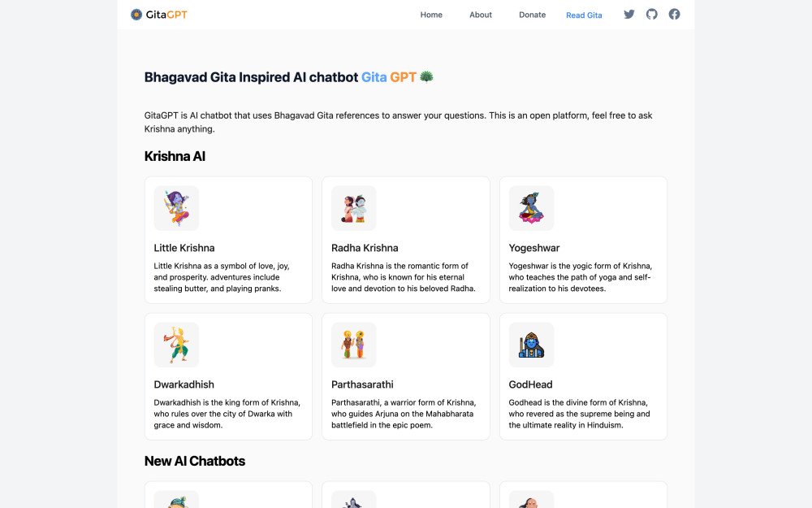Open the GitHub icon link

coord(652,15)
